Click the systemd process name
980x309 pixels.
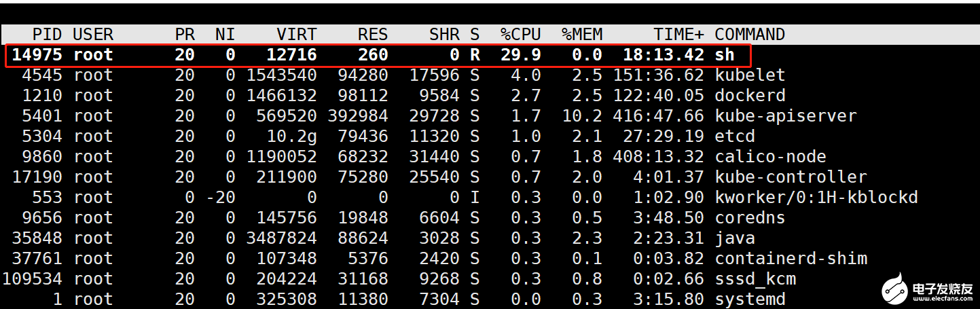tap(750, 299)
